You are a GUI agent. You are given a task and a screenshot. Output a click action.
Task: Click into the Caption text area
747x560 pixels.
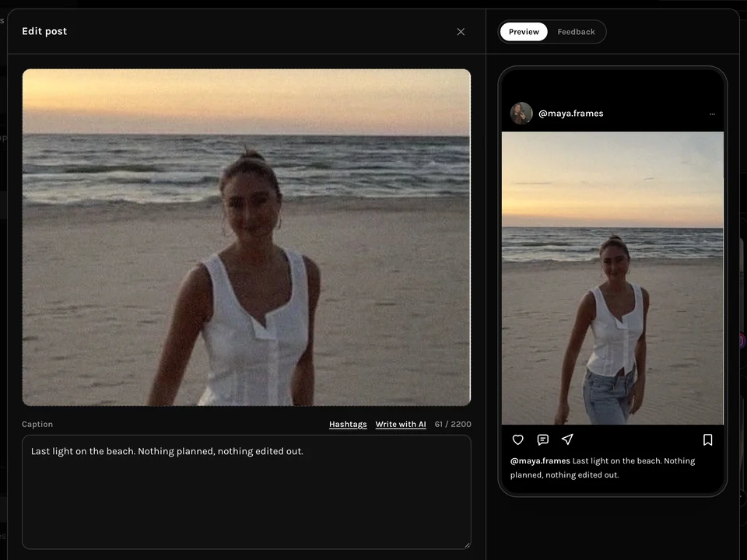pos(247,492)
